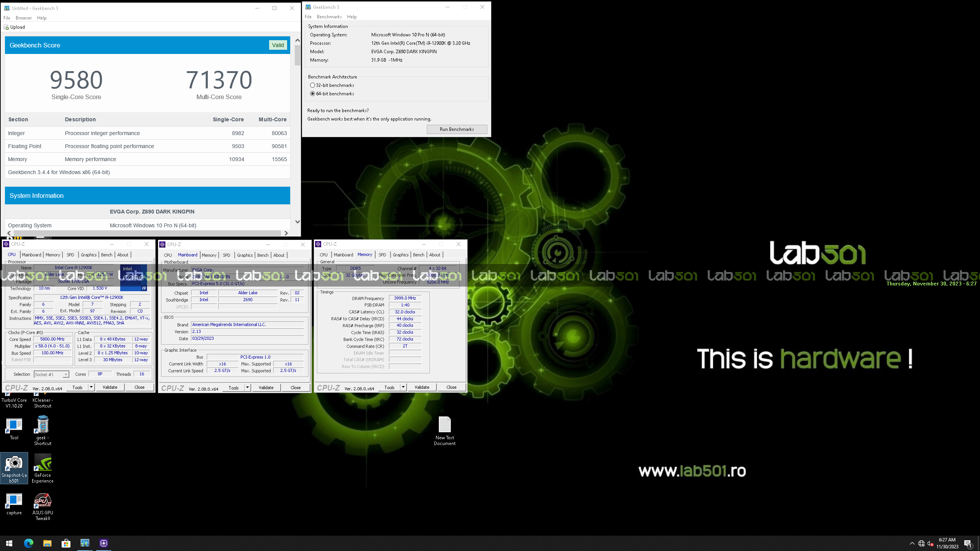
Task: Click Close in the CPU-Z CPU window
Action: click(x=139, y=387)
